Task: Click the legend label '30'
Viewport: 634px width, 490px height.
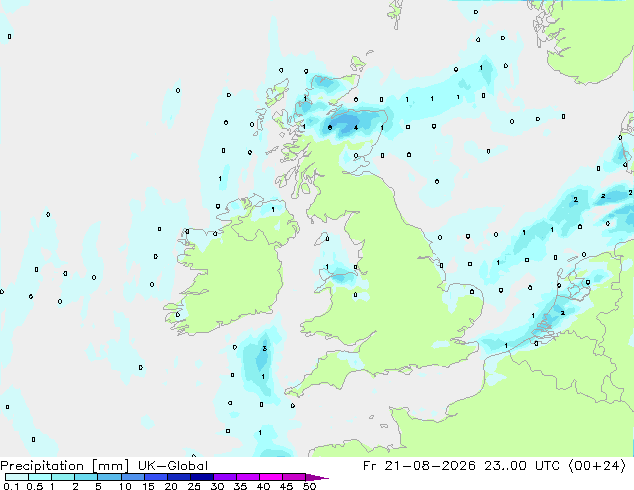Action: pyautogui.click(x=217, y=486)
